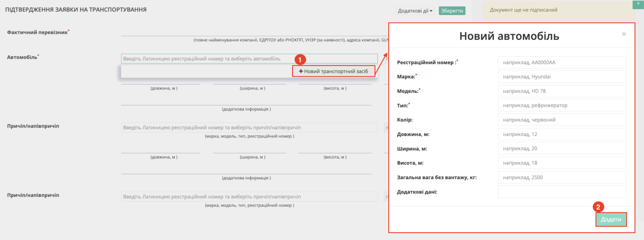Click the Тип input field

point(562,105)
